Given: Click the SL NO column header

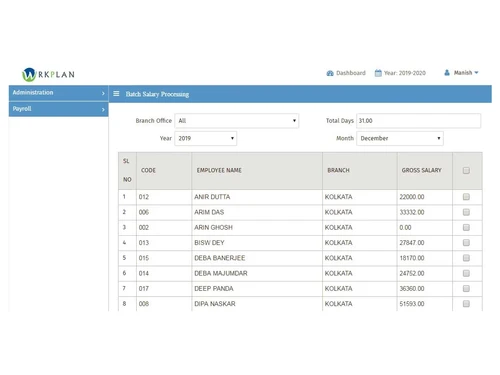Looking at the screenshot, I should point(127,170).
